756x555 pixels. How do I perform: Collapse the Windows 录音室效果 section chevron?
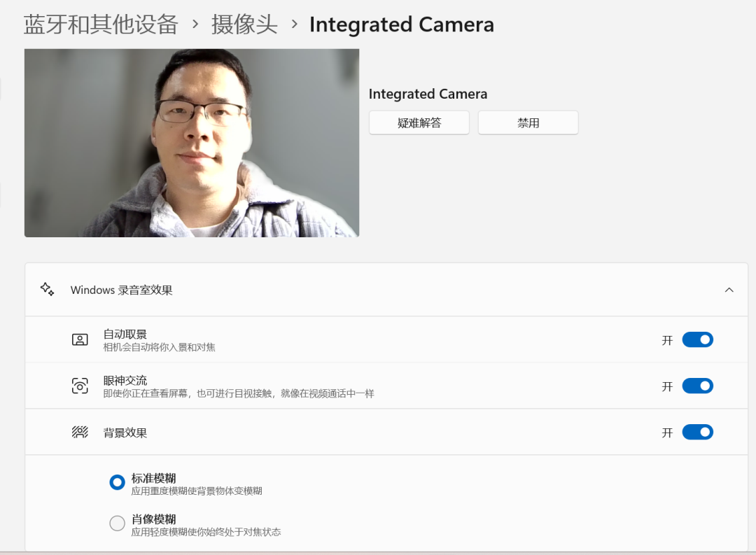(x=729, y=290)
